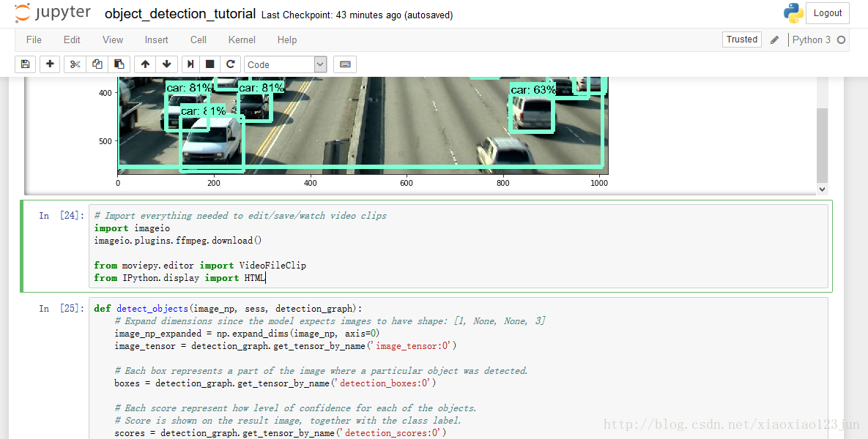Click the output area scrollbar thumb
Image resolution: width=868 pixels, height=439 pixels.
(x=822, y=146)
